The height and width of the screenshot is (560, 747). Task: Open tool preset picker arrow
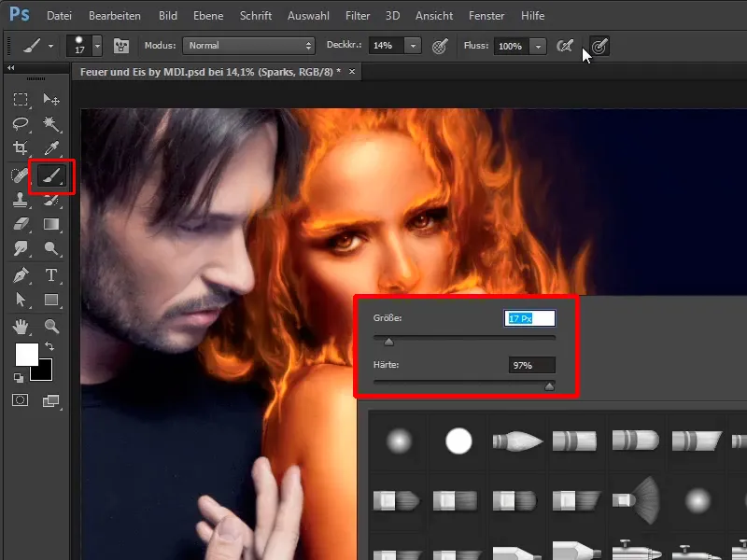tap(50, 46)
